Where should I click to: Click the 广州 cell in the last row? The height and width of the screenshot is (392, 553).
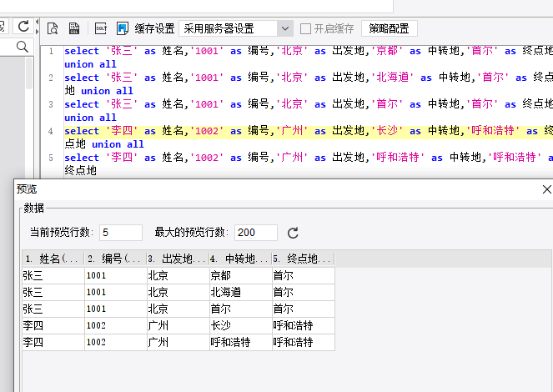coord(178,342)
